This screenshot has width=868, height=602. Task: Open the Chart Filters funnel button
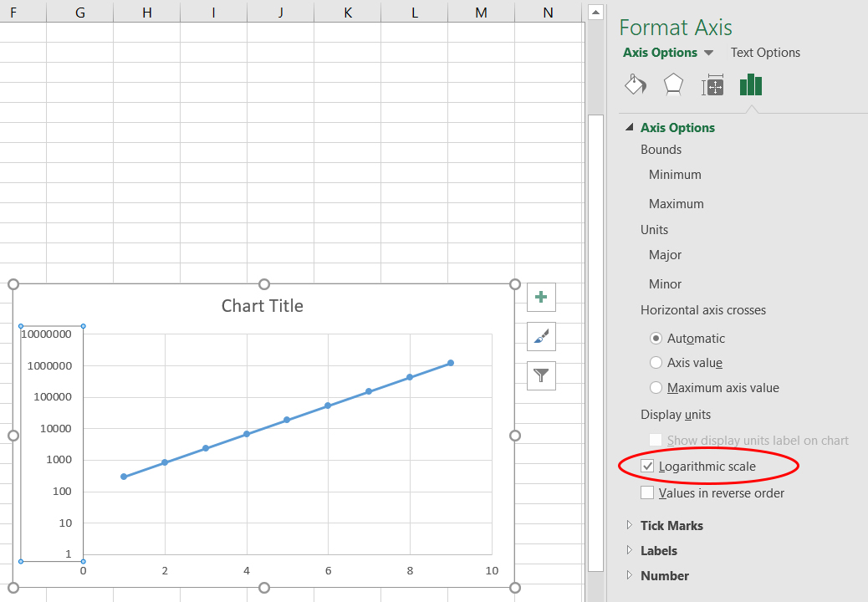click(541, 375)
